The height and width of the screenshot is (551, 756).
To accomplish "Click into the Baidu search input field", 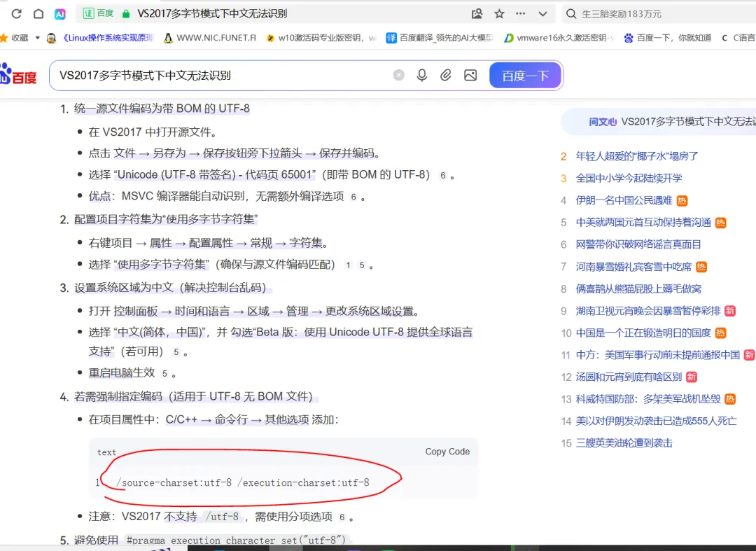I will [x=222, y=76].
